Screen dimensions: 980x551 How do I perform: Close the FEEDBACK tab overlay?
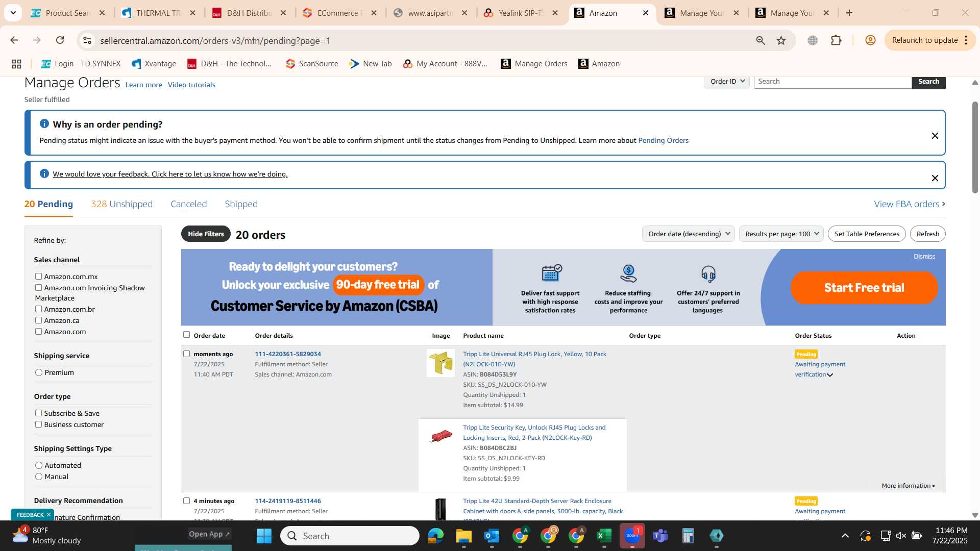click(48, 515)
